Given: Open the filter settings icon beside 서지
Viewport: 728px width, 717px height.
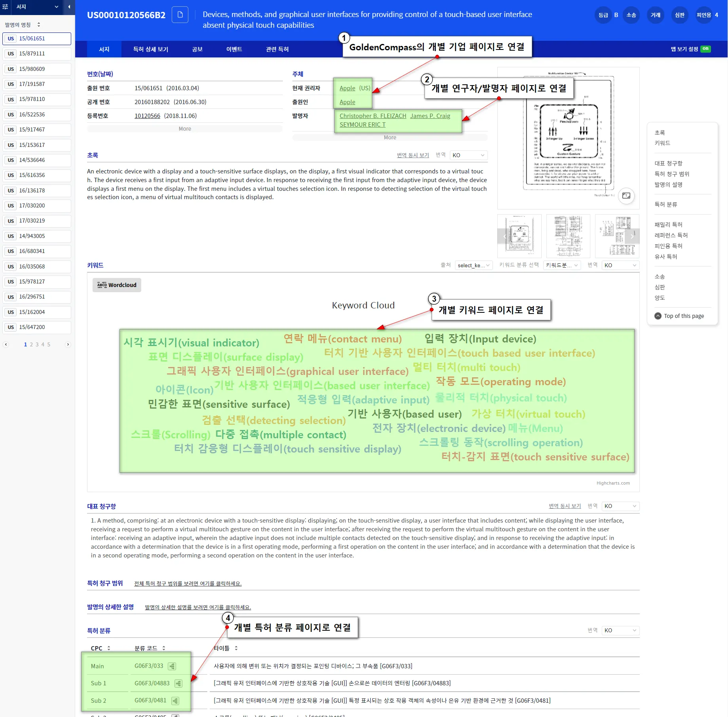Looking at the screenshot, I should click(x=5, y=7).
